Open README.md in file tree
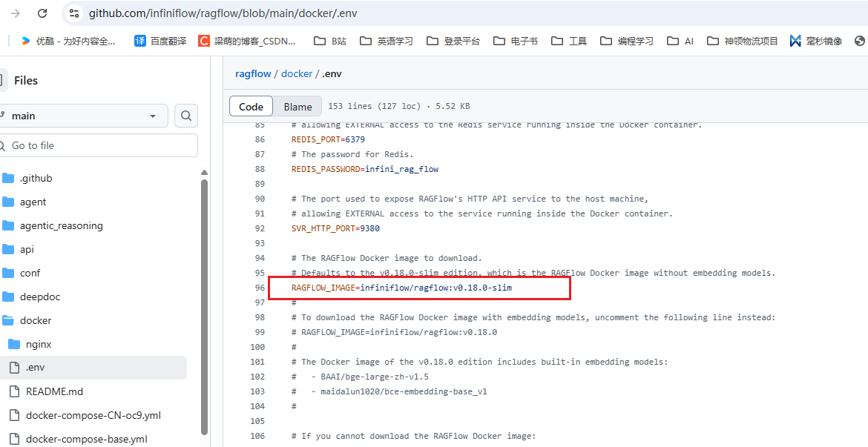The width and height of the screenshot is (868, 447). tap(54, 391)
